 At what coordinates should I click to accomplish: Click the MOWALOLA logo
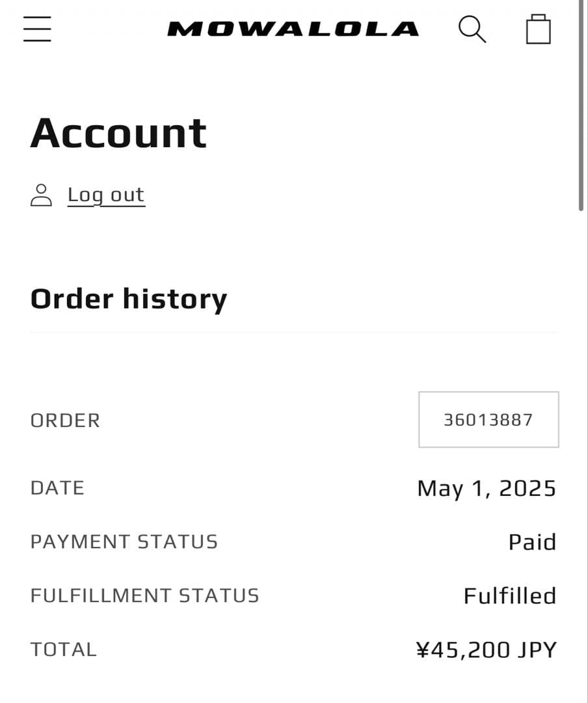click(293, 29)
